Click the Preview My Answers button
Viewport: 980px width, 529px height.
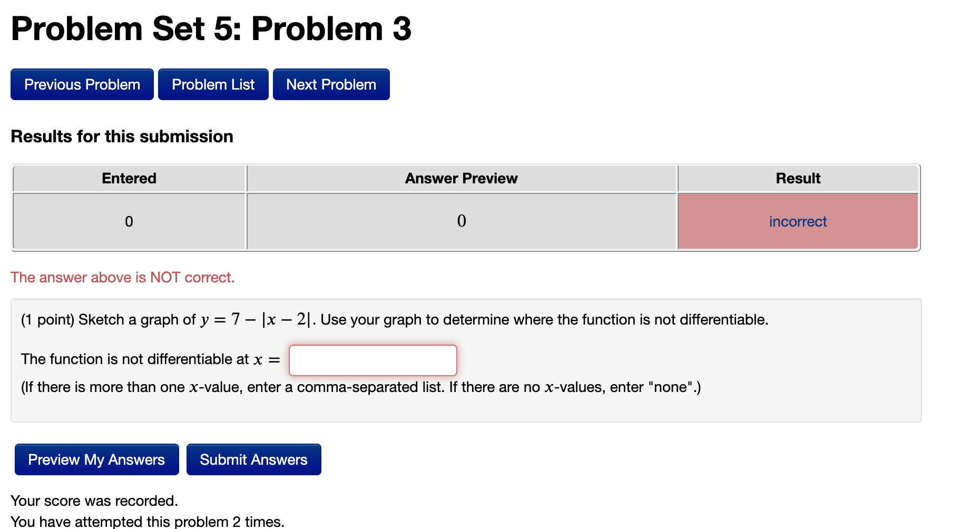(96, 459)
